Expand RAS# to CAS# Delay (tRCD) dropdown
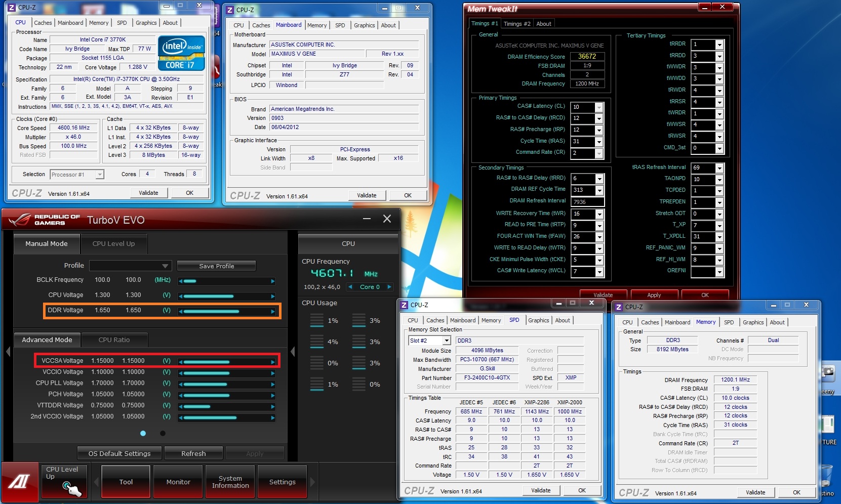The width and height of the screenshot is (841, 504). (x=599, y=118)
